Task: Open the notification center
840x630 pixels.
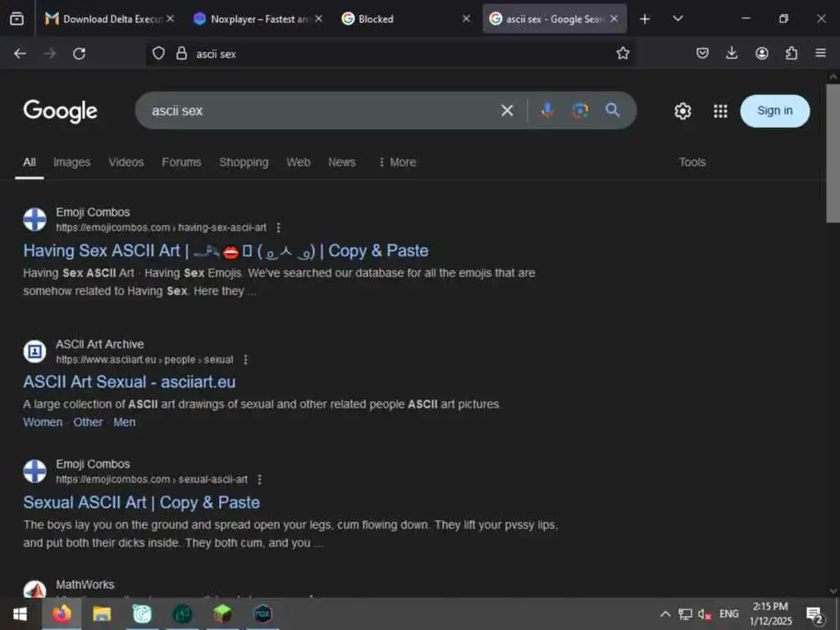Action: [x=815, y=614]
